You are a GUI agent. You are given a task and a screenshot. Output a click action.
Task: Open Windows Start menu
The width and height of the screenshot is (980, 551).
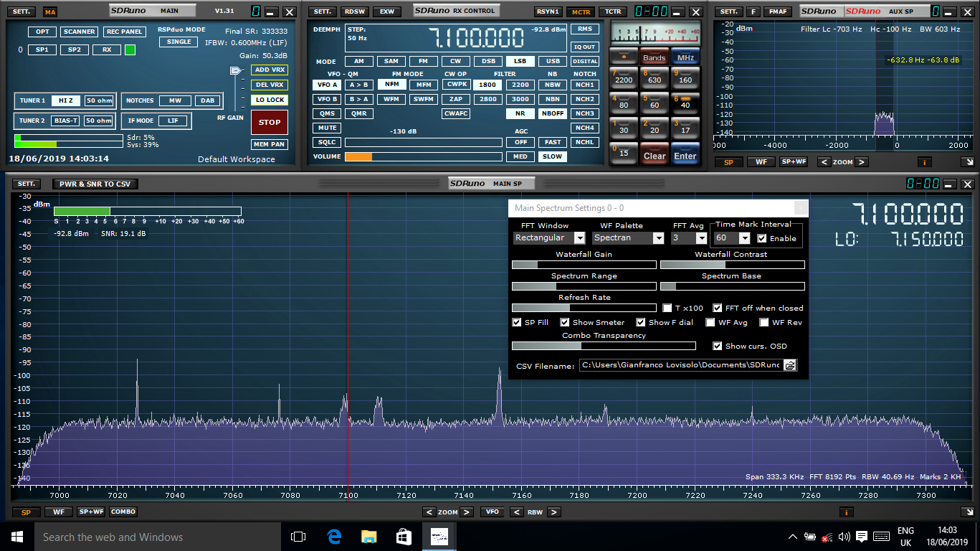click(x=17, y=537)
